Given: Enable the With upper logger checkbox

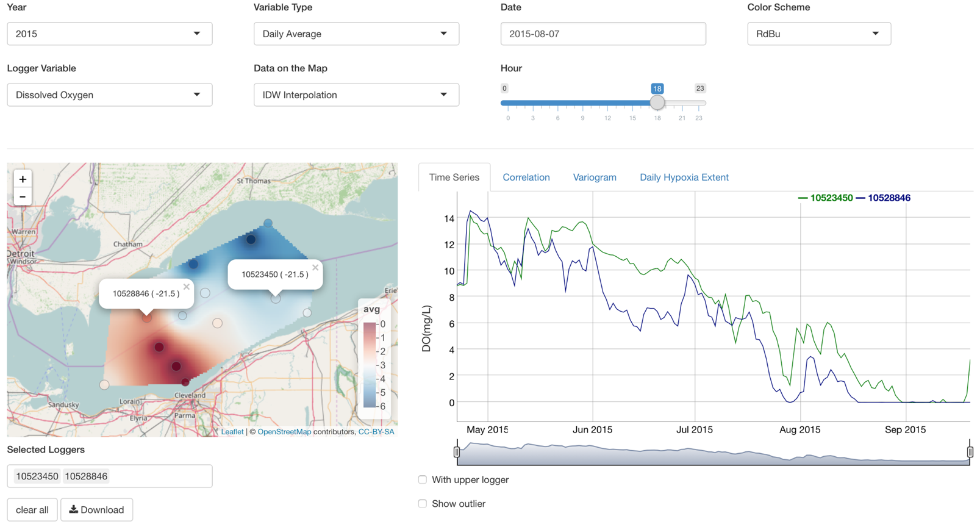Looking at the screenshot, I should pyautogui.click(x=423, y=480).
